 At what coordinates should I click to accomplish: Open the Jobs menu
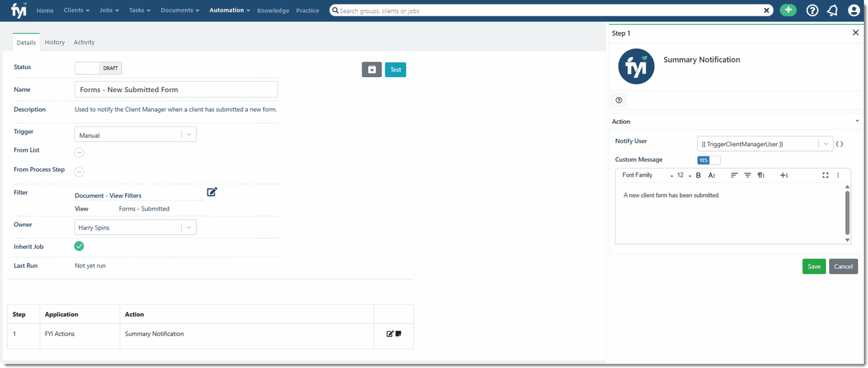pyautogui.click(x=109, y=10)
